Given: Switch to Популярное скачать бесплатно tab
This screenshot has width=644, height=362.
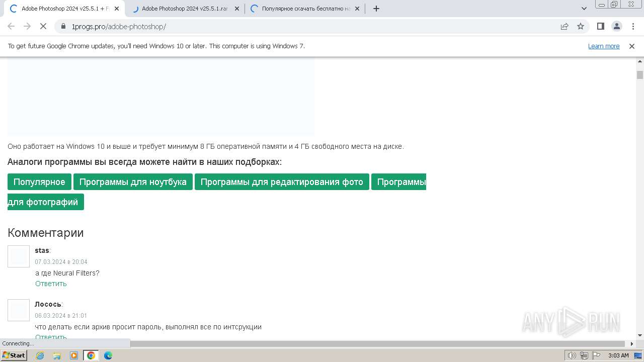Looking at the screenshot, I should 306,9.
